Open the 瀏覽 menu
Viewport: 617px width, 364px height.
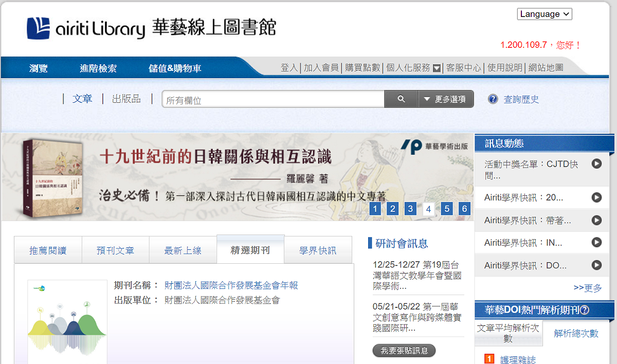[39, 68]
